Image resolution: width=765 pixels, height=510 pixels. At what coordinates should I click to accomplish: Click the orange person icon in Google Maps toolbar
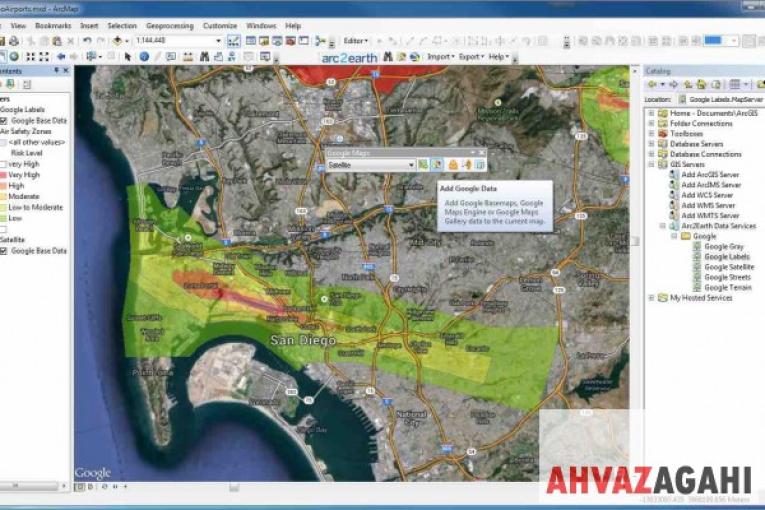click(453, 165)
